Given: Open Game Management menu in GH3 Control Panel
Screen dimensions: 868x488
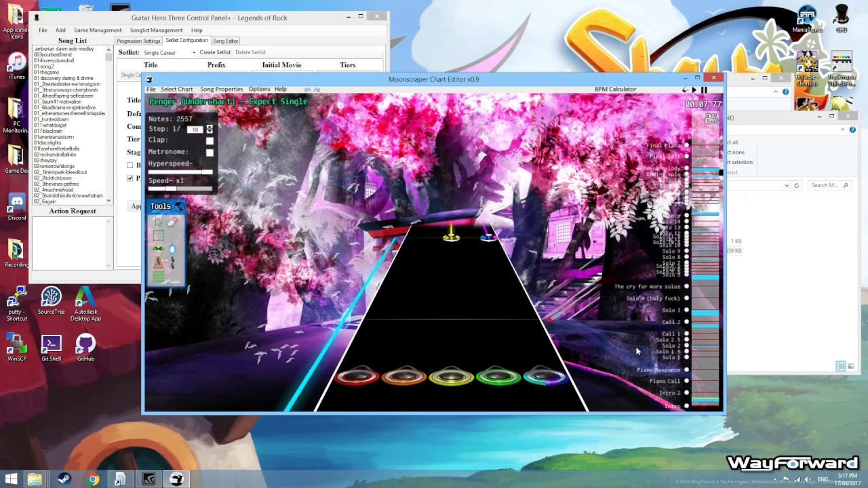Looking at the screenshot, I should [98, 30].
